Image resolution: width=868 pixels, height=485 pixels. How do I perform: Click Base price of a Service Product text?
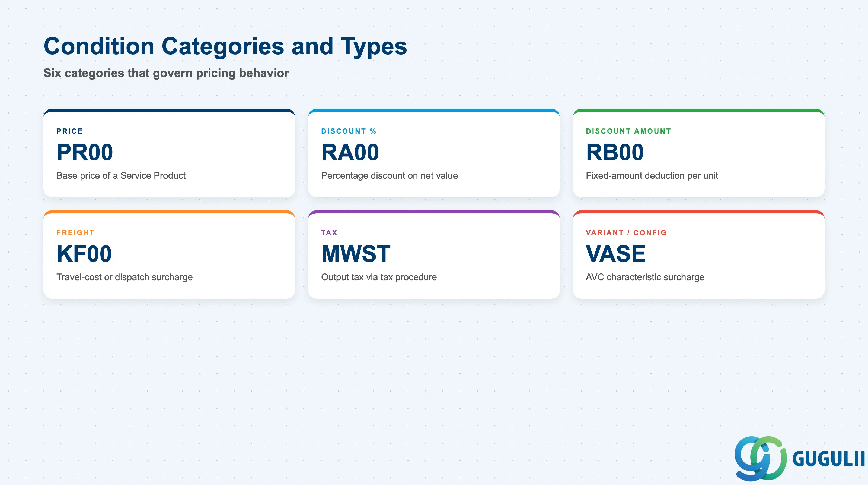[121, 176]
